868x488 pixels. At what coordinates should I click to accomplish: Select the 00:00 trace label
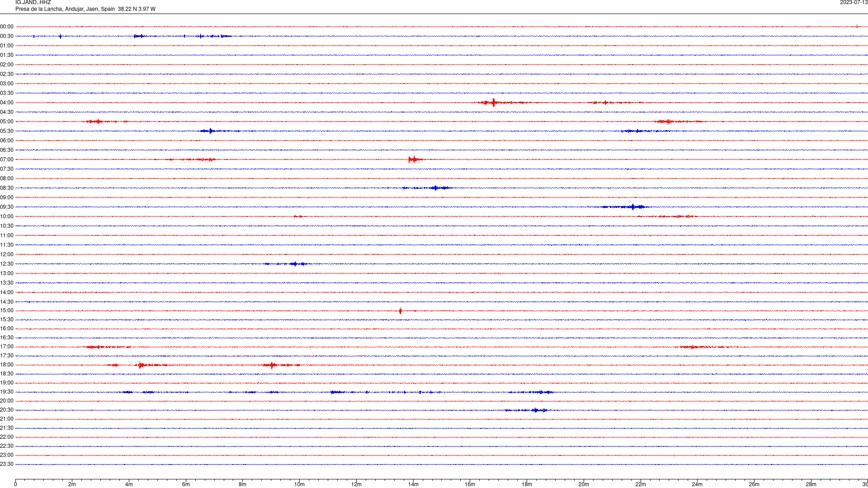pyautogui.click(x=7, y=27)
